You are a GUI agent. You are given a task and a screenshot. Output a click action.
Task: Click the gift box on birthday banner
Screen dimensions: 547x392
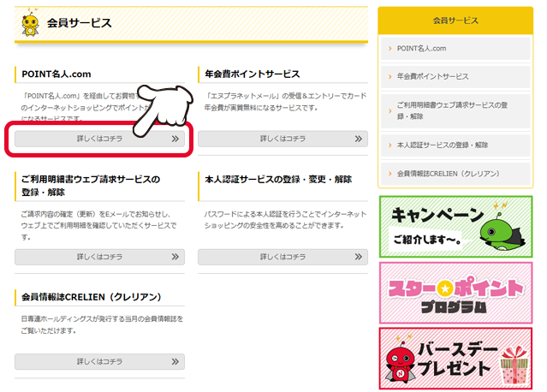(x=514, y=365)
